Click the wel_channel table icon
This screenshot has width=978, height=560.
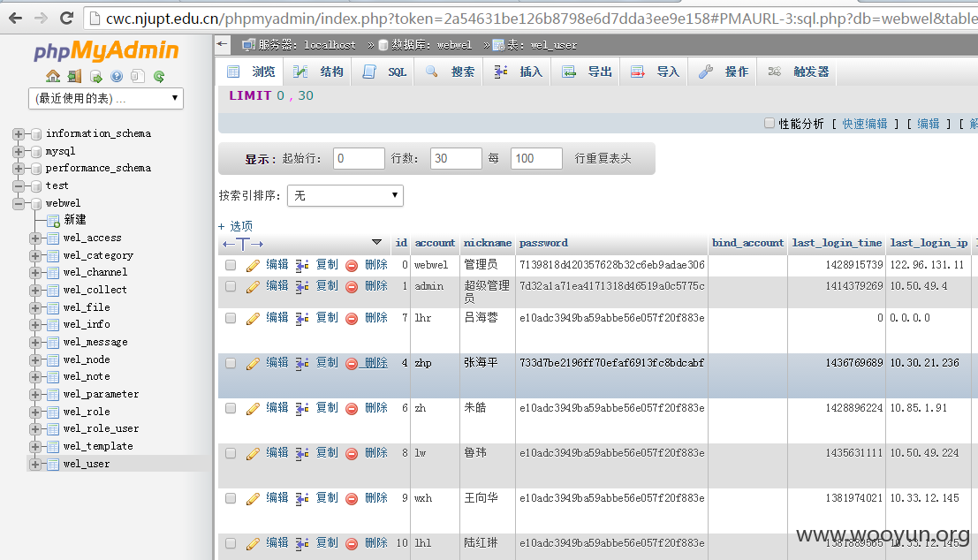coord(53,273)
